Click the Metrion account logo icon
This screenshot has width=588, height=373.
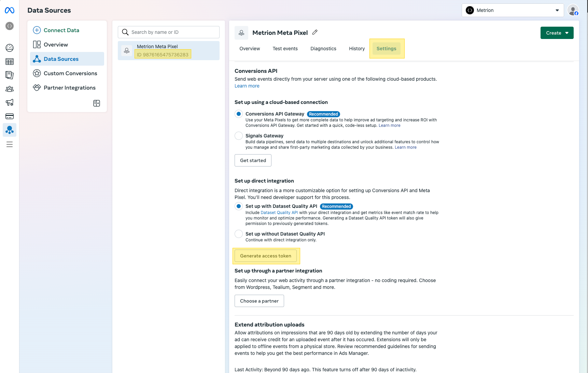pyautogui.click(x=470, y=10)
